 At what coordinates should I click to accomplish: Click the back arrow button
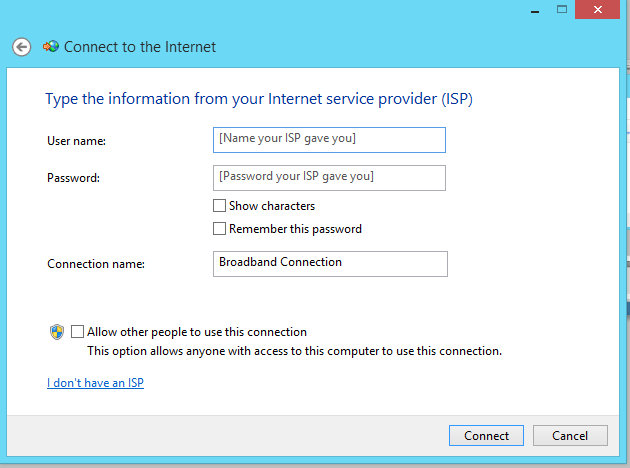tap(22, 47)
